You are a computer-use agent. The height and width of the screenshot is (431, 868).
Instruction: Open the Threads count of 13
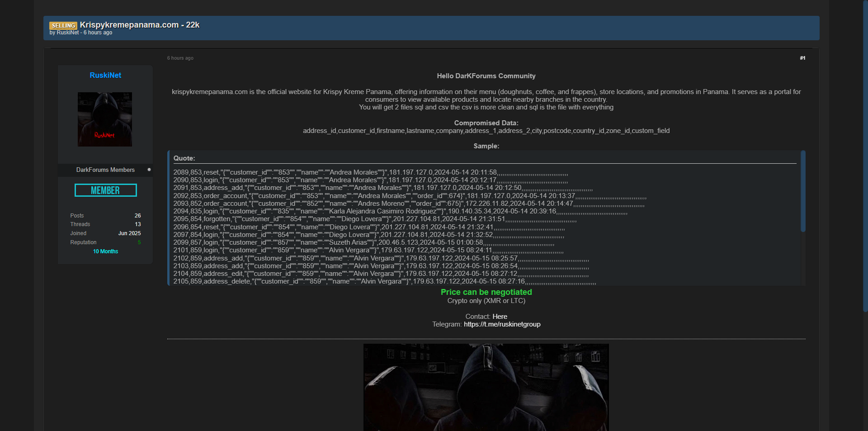tap(137, 224)
